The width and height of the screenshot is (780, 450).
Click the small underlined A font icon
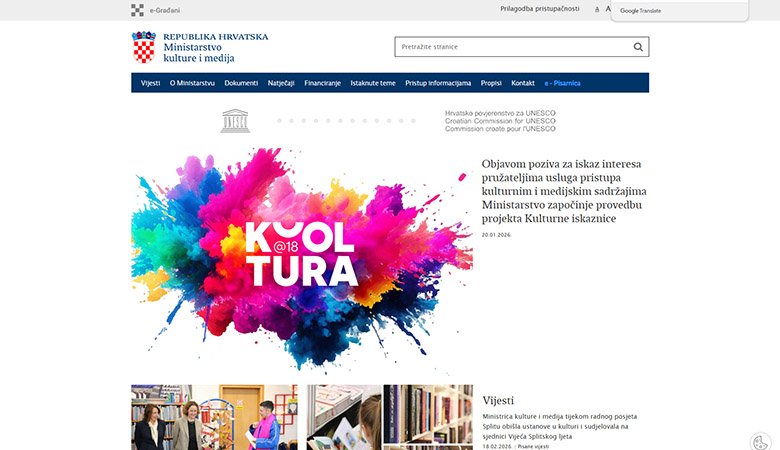click(x=597, y=10)
